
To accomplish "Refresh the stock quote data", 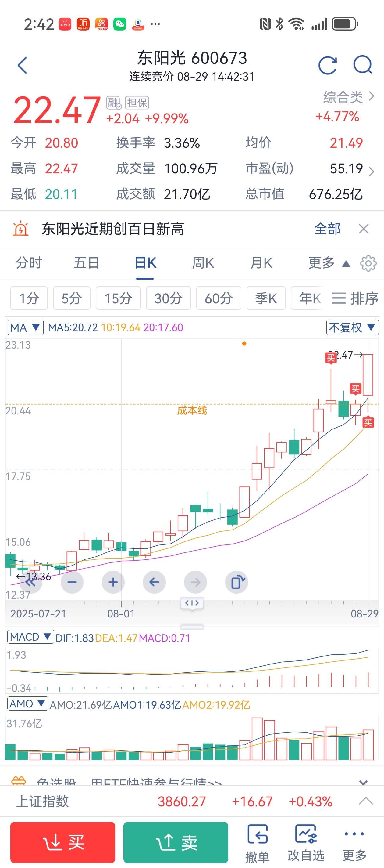I will click(327, 65).
